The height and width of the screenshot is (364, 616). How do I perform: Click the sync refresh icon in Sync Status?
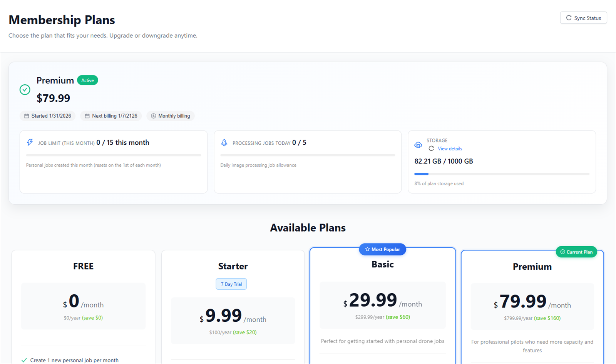coord(569,18)
